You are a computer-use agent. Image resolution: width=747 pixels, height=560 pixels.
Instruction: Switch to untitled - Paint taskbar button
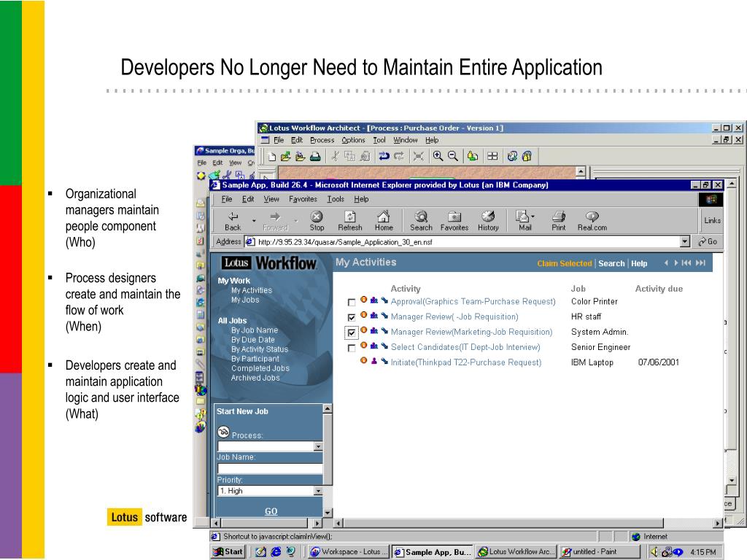click(x=600, y=551)
